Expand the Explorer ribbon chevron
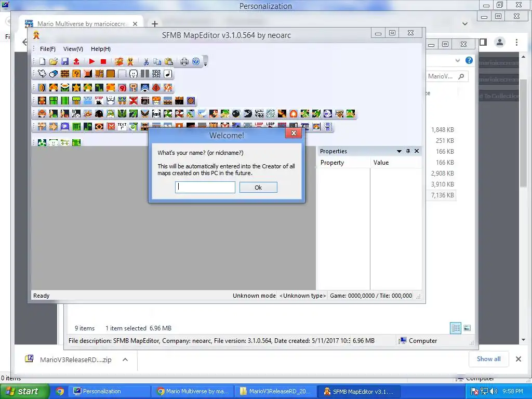 458,60
